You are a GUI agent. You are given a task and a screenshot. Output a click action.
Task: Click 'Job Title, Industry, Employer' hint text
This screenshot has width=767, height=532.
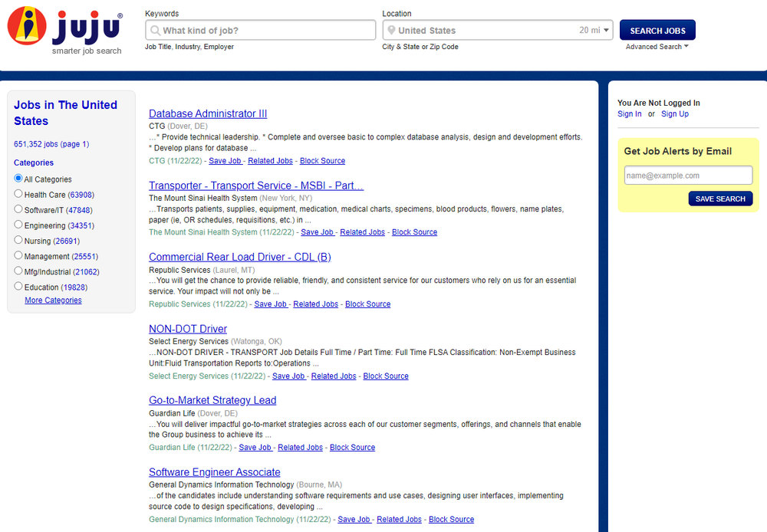189,47
